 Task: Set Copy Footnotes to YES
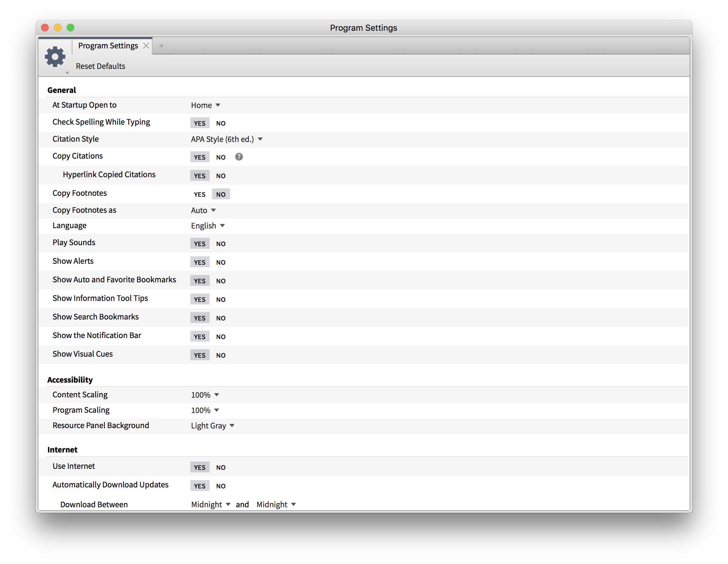click(199, 194)
